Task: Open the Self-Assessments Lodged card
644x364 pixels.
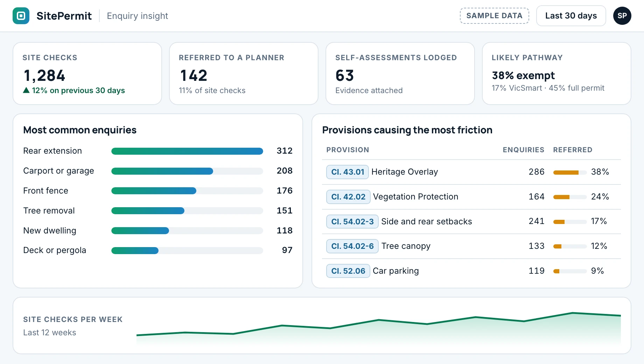Action: click(x=400, y=73)
